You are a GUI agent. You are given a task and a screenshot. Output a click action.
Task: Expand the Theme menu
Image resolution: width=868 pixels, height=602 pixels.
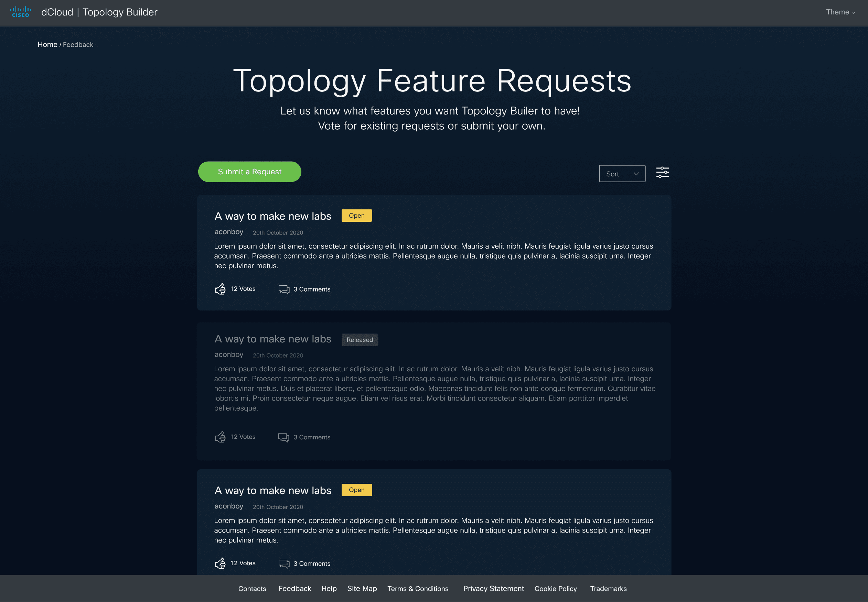[x=840, y=12]
